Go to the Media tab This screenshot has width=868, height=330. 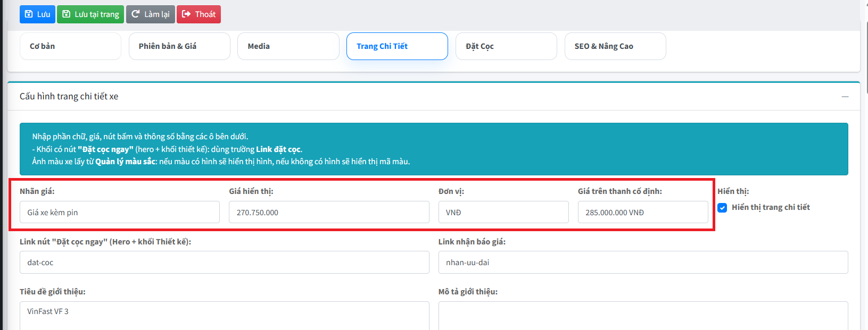click(288, 46)
